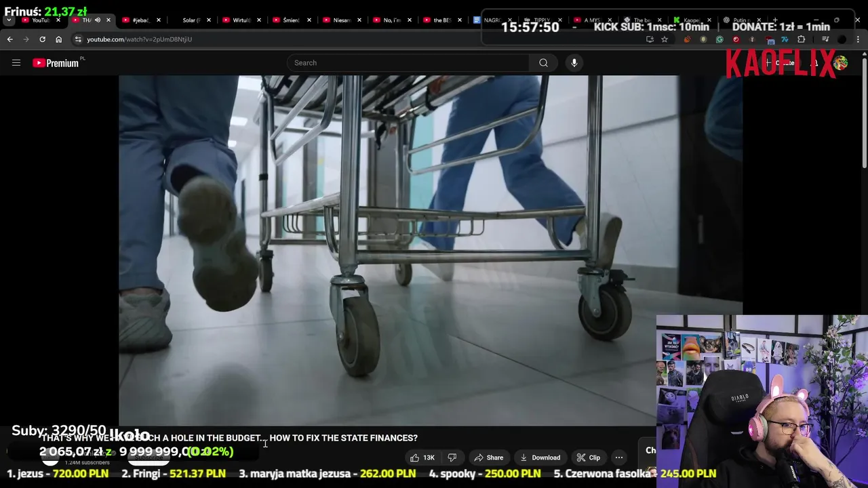Switch to the BES tab
Image resolution: width=868 pixels, height=488 pixels.
coord(441,20)
